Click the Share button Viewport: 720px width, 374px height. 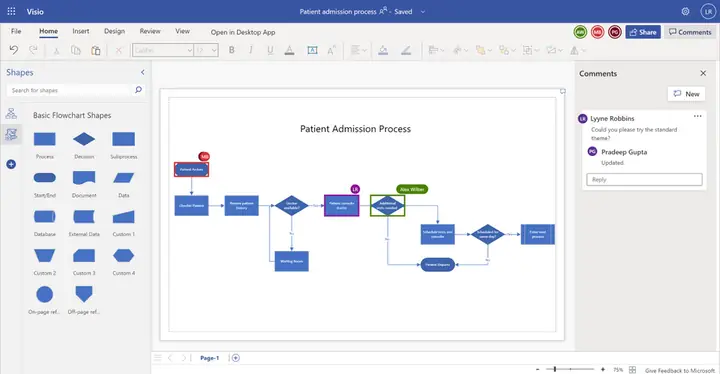pos(643,32)
